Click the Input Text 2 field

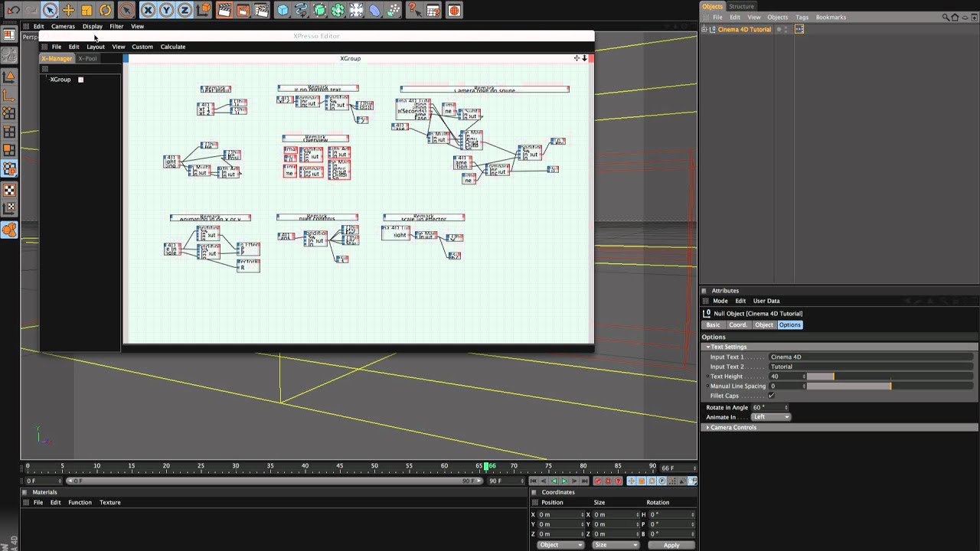[x=872, y=367]
